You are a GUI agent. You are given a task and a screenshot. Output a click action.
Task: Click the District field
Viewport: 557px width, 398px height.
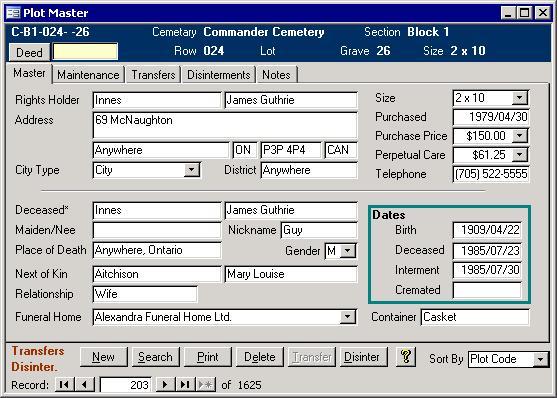click(x=309, y=170)
